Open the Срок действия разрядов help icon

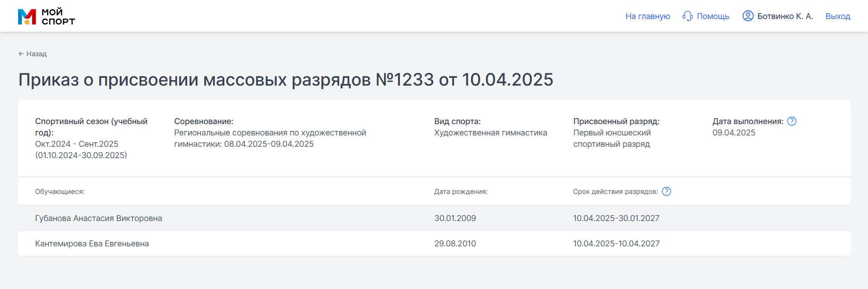tap(666, 192)
